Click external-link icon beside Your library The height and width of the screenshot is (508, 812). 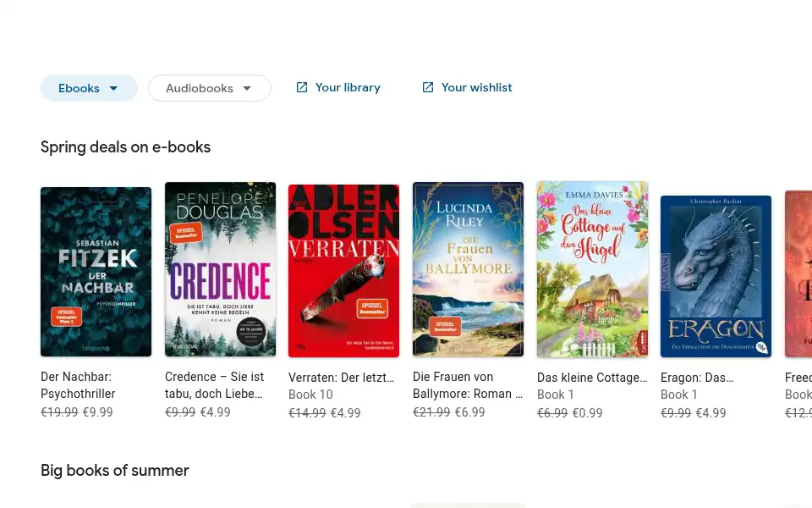[301, 87]
